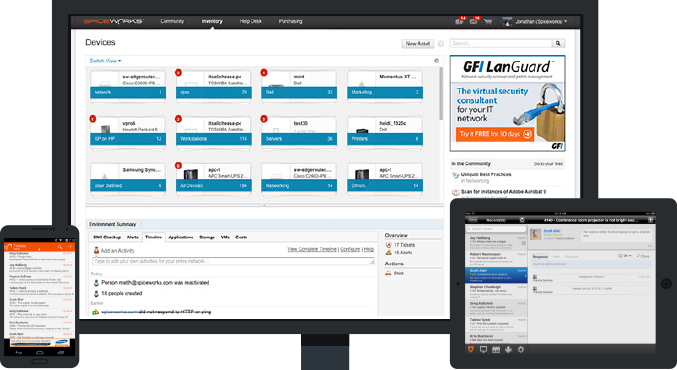Click the help circle icon beside New Asset
This screenshot has height=370, width=677.
coord(441,44)
